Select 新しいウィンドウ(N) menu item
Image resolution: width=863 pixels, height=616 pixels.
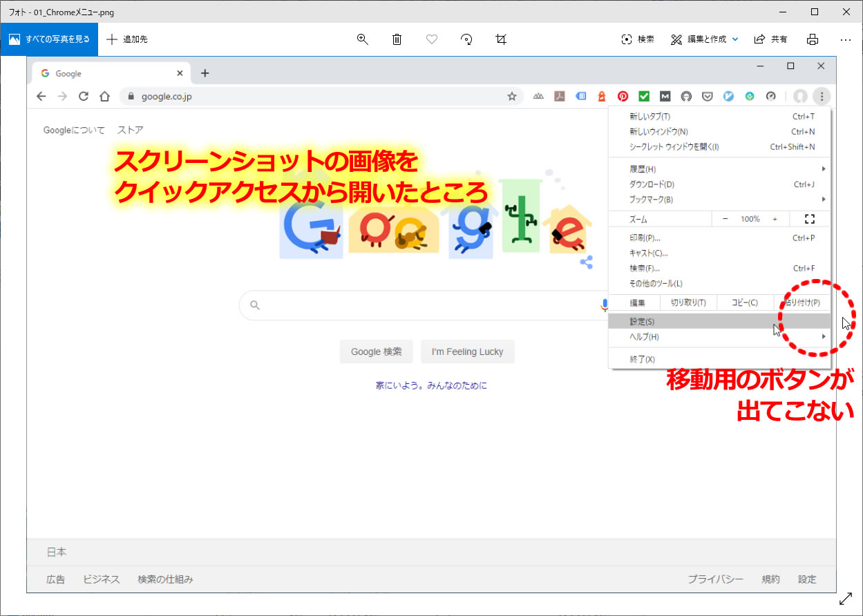click(720, 132)
